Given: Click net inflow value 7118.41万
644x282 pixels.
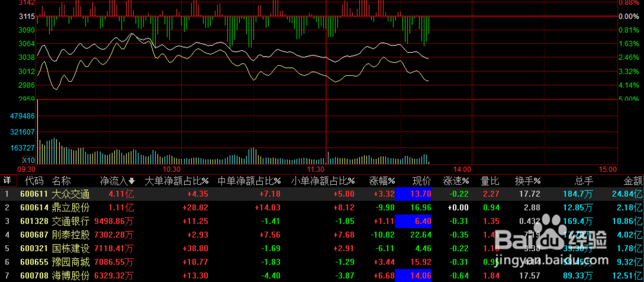Looking at the screenshot, I should coord(114,249).
